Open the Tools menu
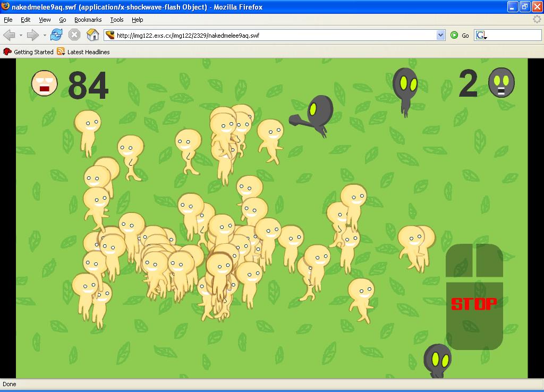The height and width of the screenshot is (392, 544). tap(116, 20)
